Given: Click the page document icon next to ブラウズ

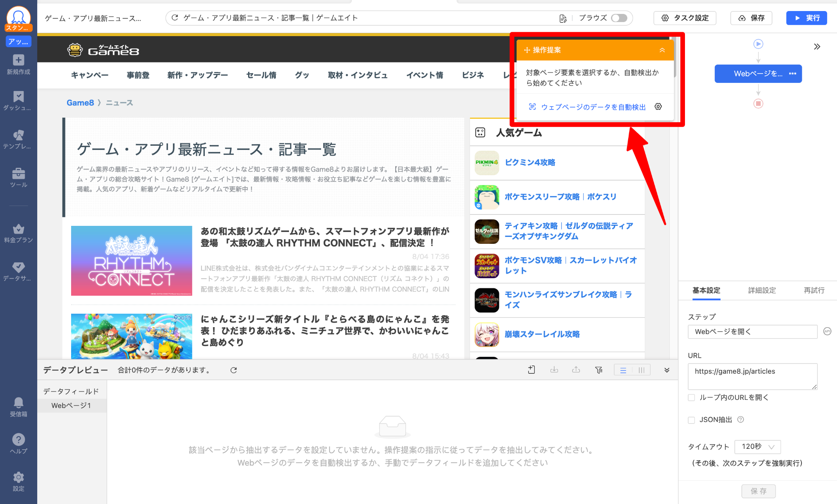Looking at the screenshot, I should point(563,18).
